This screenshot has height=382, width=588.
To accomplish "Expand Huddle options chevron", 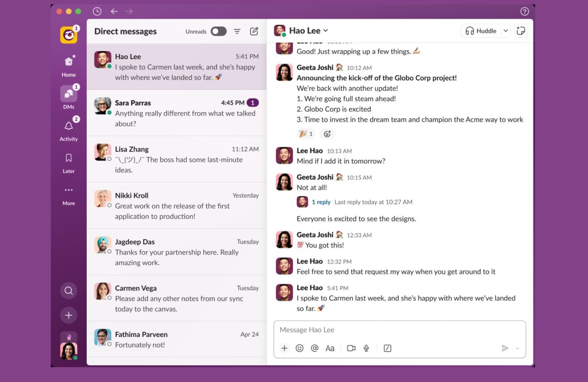I will click(x=506, y=31).
